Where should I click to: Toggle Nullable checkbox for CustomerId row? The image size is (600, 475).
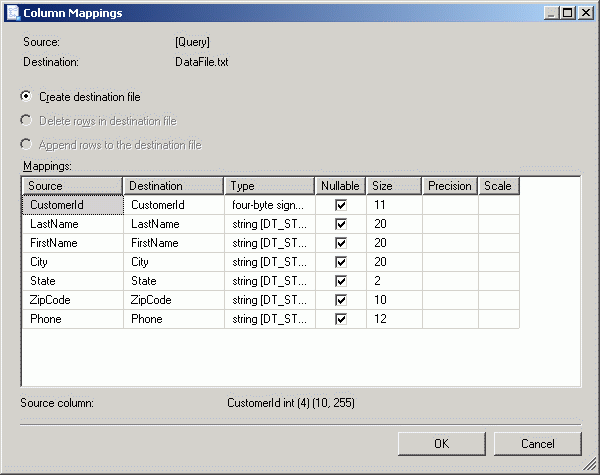341,205
